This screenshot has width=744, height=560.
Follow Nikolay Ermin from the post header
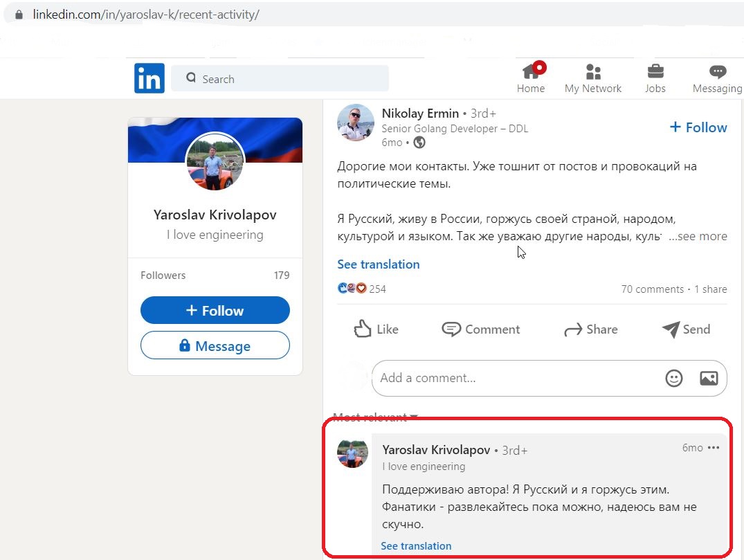(x=698, y=127)
